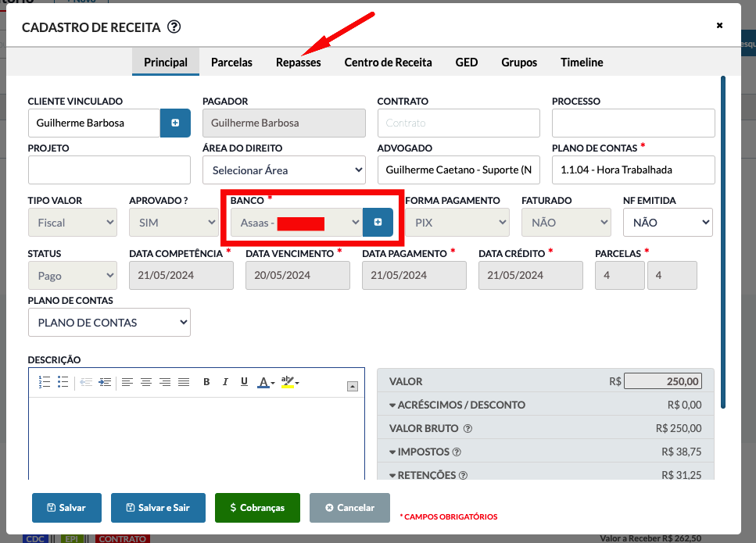Image resolution: width=756 pixels, height=543 pixels.
Task: Switch to the GED tab
Action: click(467, 63)
